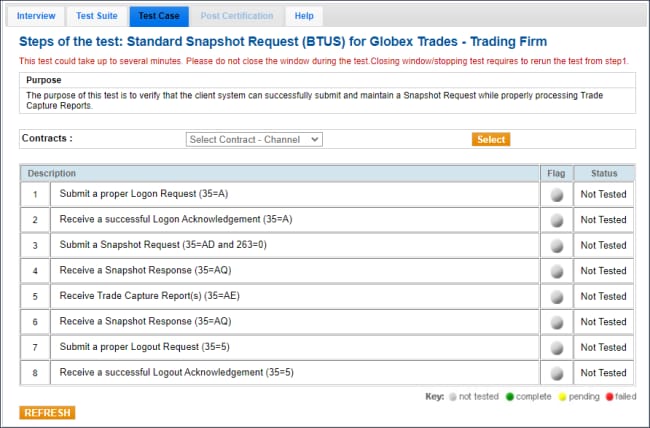650x428 pixels.
Task: Switch to the Interview tab
Action: coord(37,16)
